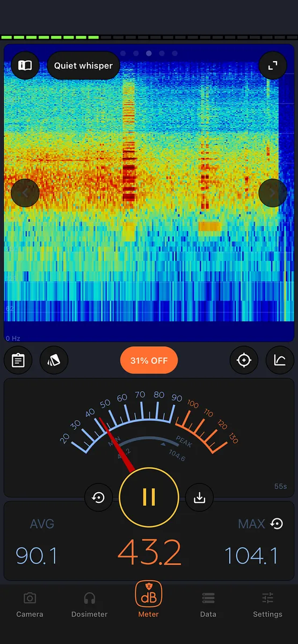The height and width of the screenshot is (644, 298).
Task: Tap the 31% OFF offer button
Action: coord(149,361)
